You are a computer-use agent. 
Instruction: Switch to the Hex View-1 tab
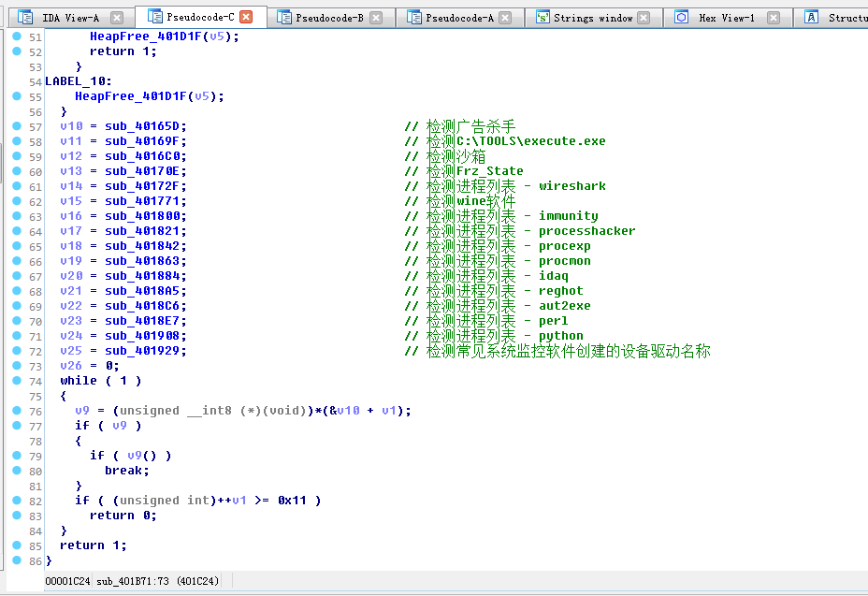[727, 18]
